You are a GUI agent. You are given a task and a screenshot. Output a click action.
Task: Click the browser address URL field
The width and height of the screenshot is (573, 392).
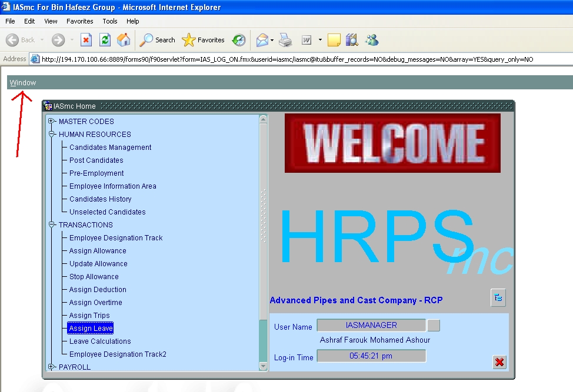[294, 59]
